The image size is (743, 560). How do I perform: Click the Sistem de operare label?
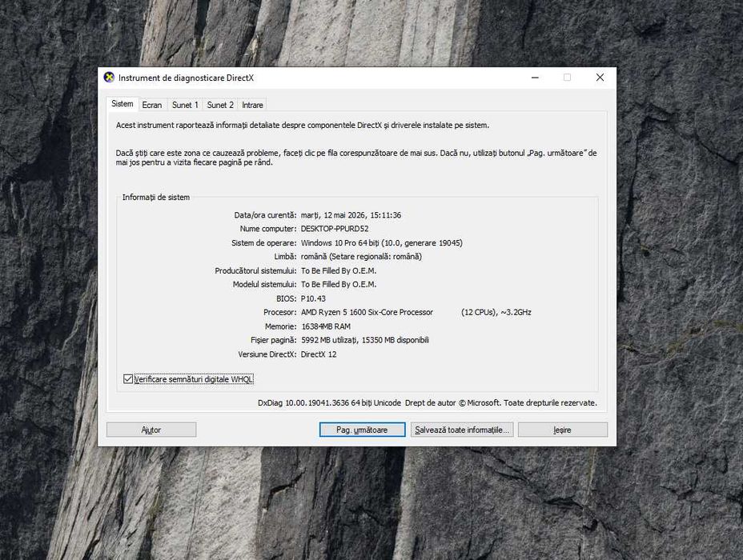point(264,243)
